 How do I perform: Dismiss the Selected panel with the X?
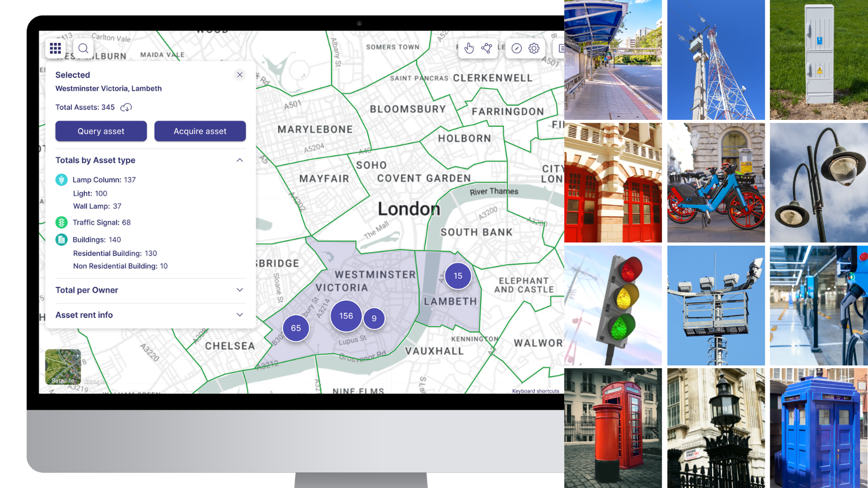tap(240, 74)
